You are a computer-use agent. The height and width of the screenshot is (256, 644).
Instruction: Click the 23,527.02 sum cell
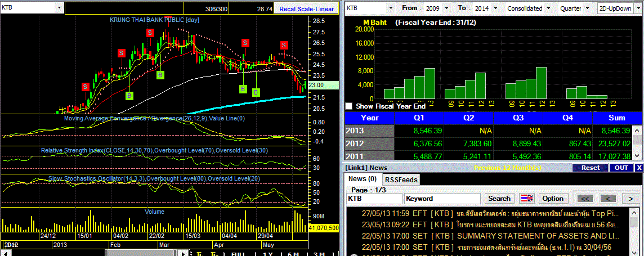click(613, 143)
